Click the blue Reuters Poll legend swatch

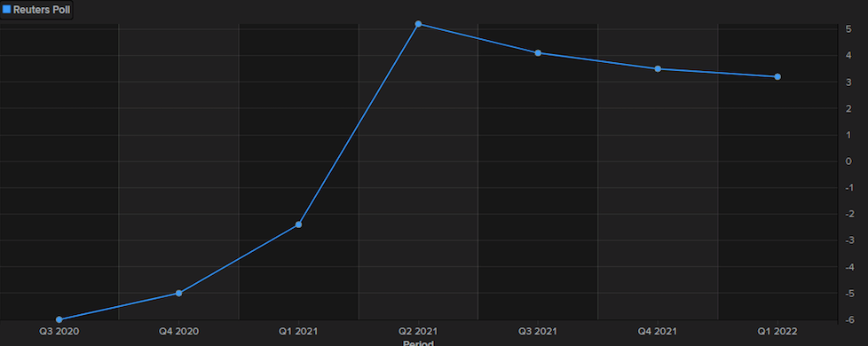click(6, 10)
